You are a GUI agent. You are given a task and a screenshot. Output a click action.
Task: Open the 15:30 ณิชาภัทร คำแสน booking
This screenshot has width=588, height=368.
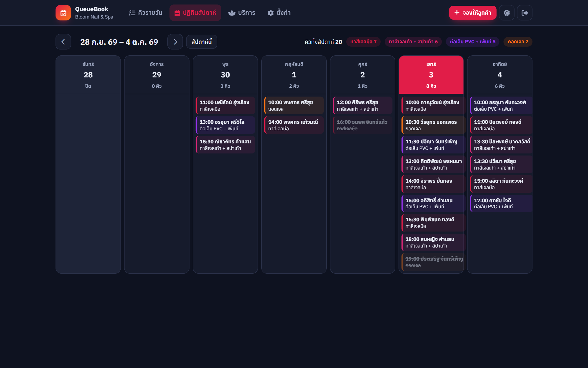click(x=225, y=145)
